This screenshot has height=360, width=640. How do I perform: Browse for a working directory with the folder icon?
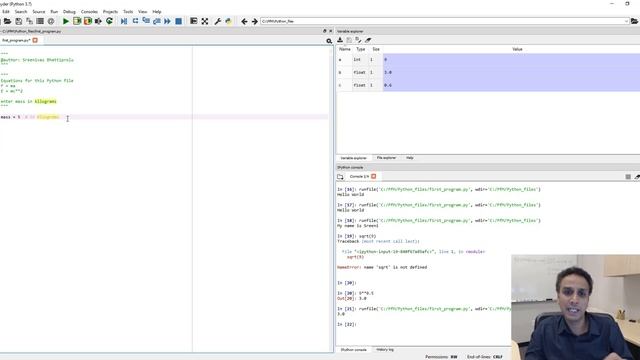click(x=634, y=21)
